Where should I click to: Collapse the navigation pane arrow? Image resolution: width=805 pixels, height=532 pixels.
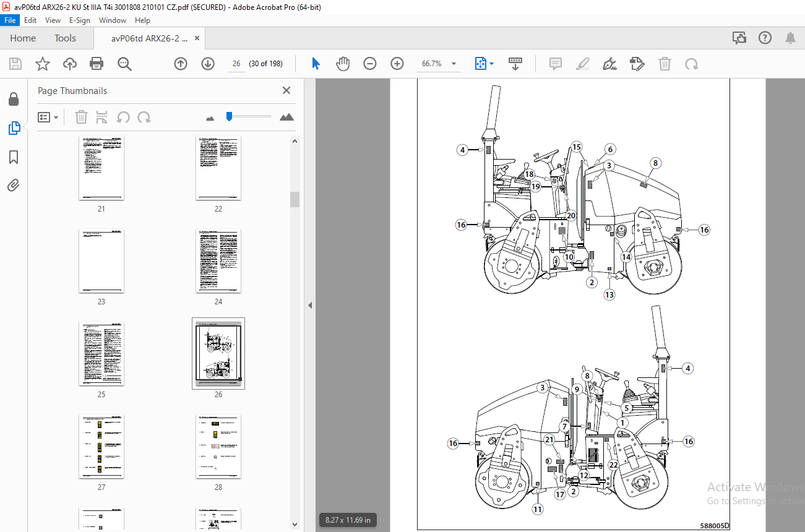pyautogui.click(x=310, y=305)
